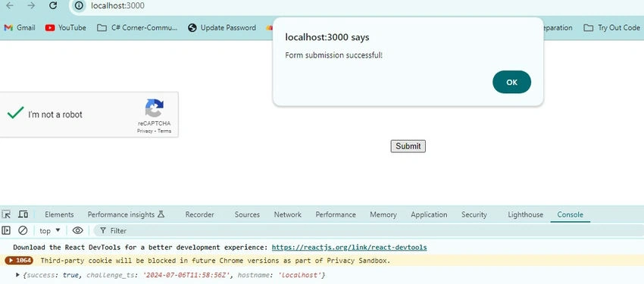Click the 'Form submission successful!' alert text
This screenshot has width=644, height=284.
[x=334, y=55]
